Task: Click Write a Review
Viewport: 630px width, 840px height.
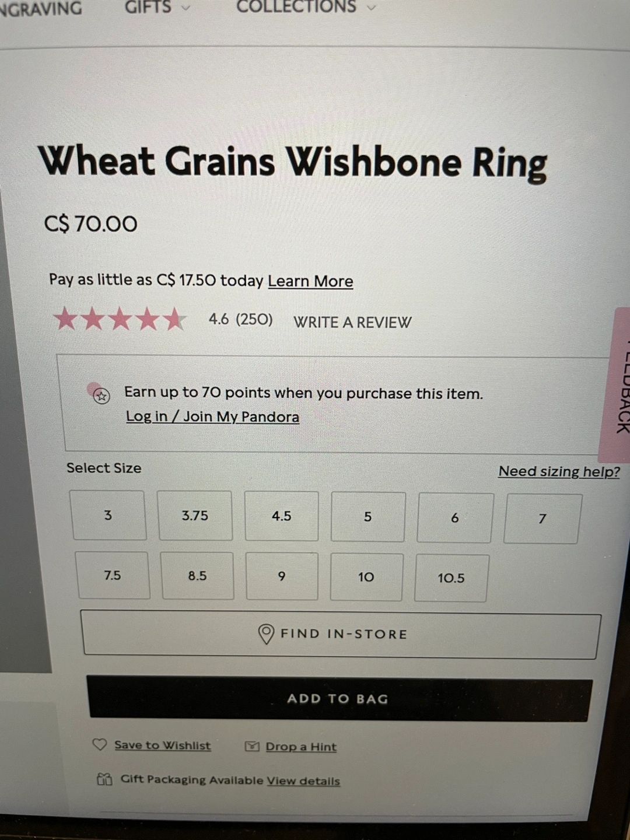Action: coord(352,322)
